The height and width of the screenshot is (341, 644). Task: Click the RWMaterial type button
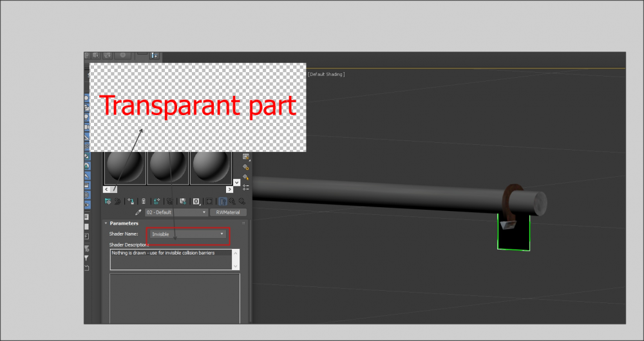coord(228,212)
